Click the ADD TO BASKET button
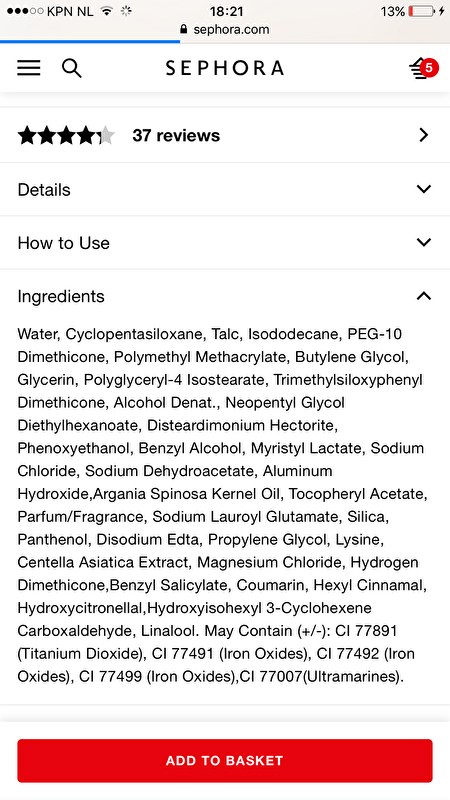 click(225, 761)
